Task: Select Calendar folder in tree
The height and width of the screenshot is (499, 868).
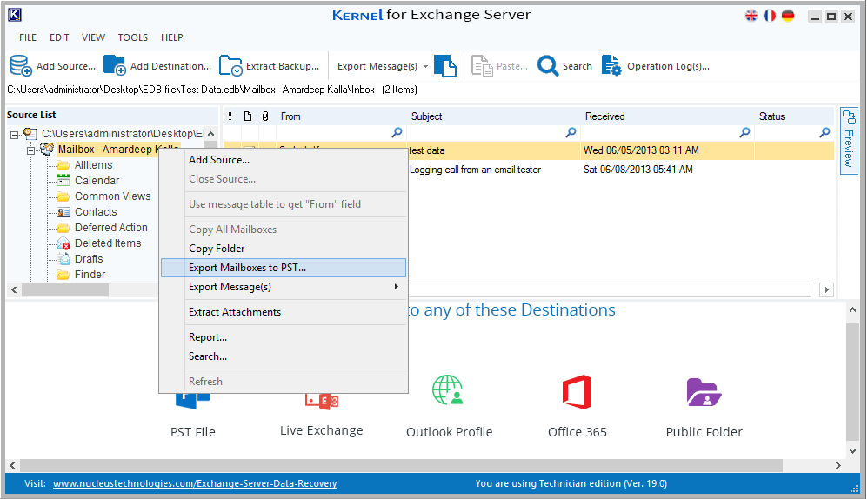Action: point(97,180)
